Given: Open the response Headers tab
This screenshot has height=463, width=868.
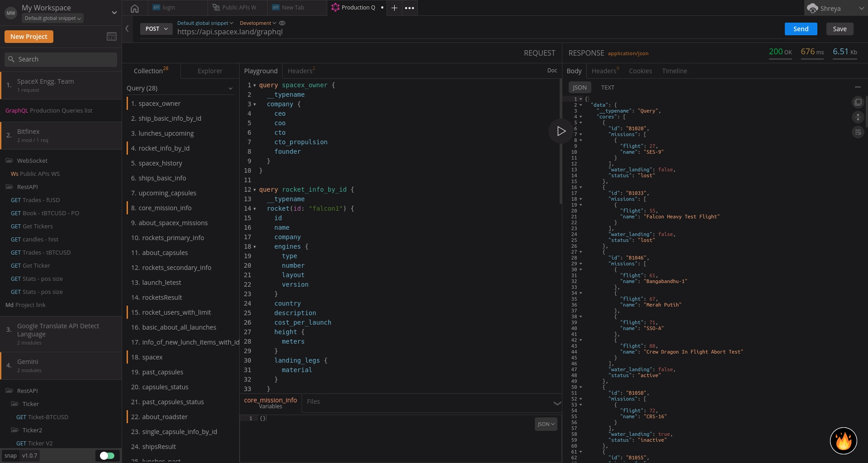Looking at the screenshot, I should point(605,71).
